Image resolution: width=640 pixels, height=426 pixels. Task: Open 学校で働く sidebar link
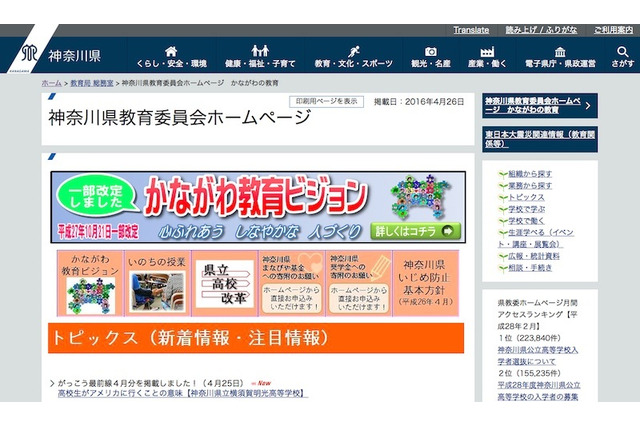(x=526, y=221)
